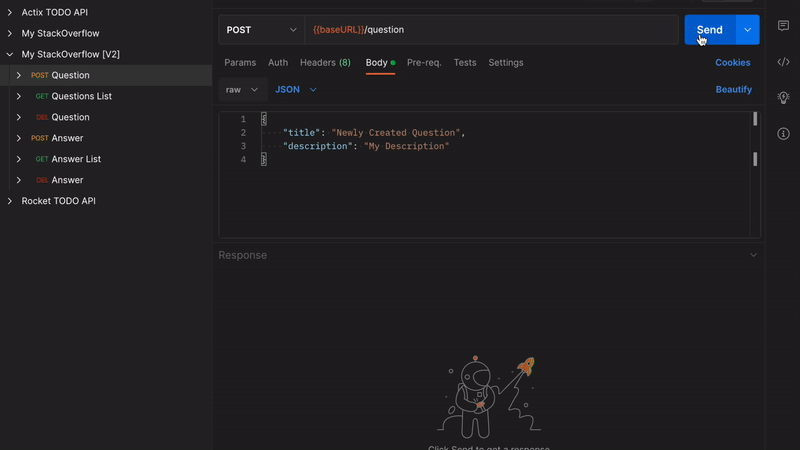Open the Tests tab
This screenshot has width=800, height=450.
465,62
